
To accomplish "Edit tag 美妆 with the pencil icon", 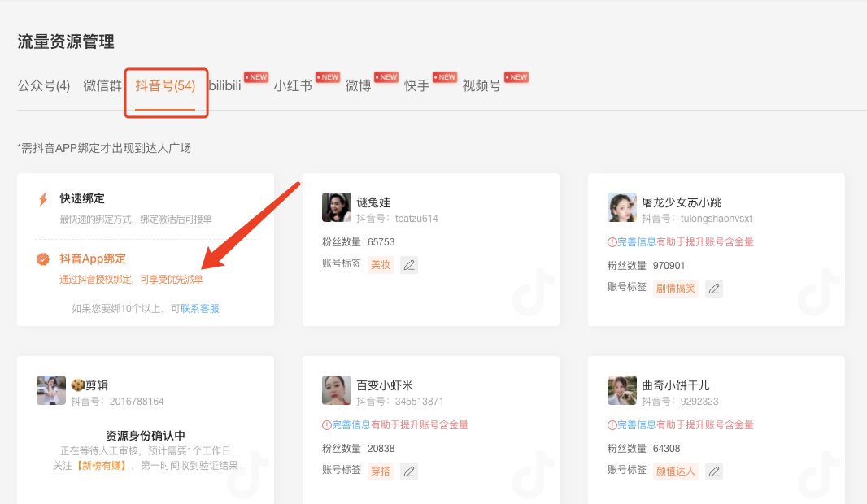I will 409,265.
